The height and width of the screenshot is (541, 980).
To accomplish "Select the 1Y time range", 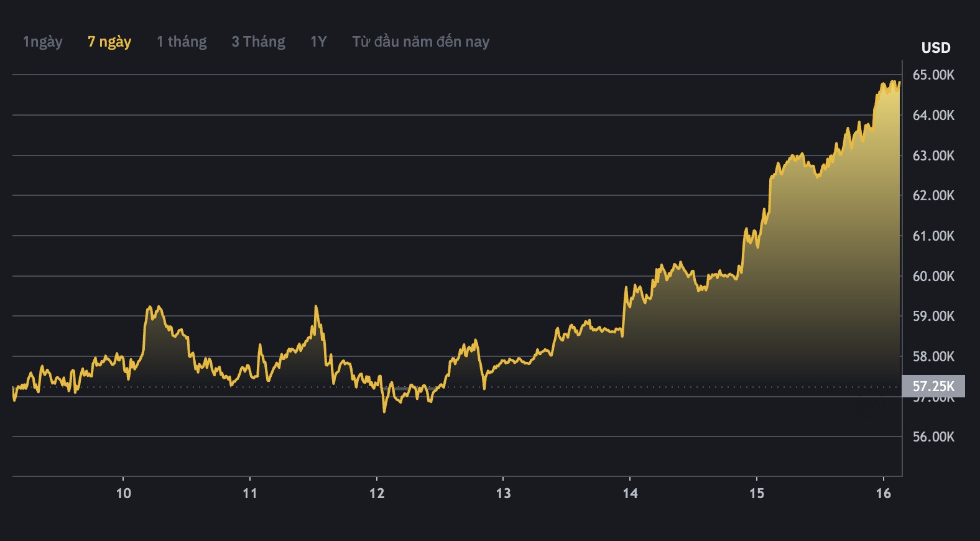I will [318, 42].
